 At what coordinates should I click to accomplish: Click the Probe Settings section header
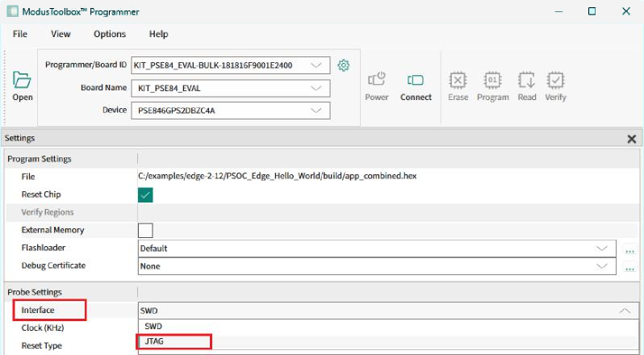[x=35, y=292]
